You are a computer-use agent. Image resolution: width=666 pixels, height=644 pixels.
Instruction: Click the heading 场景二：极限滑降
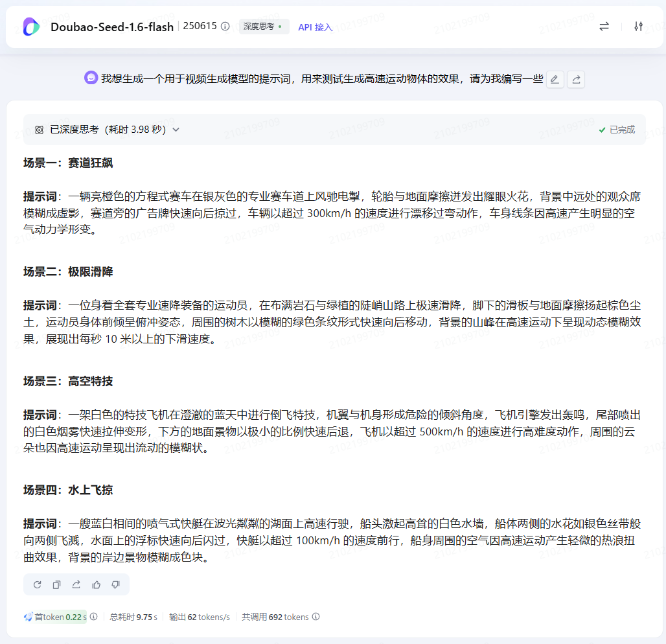[x=68, y=271]
